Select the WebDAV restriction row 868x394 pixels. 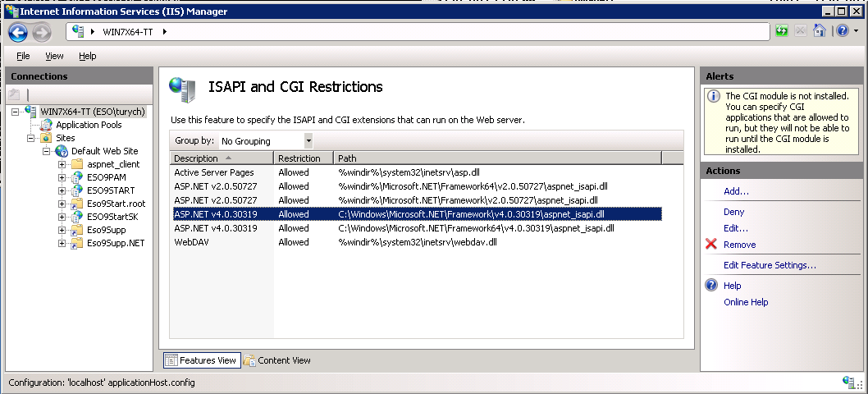coord(416,242)
